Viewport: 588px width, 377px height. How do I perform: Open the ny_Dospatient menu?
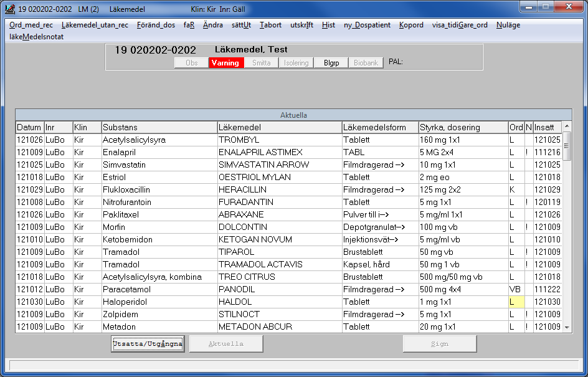point(367,25)
